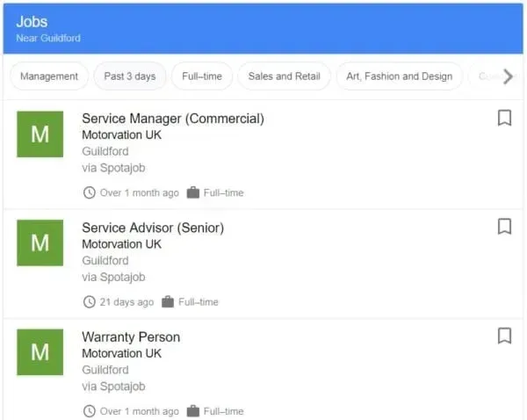Click 'Motorvation UK' under Service Advisor title
Viewport: 527px width, 420px height.
[122, 244]
